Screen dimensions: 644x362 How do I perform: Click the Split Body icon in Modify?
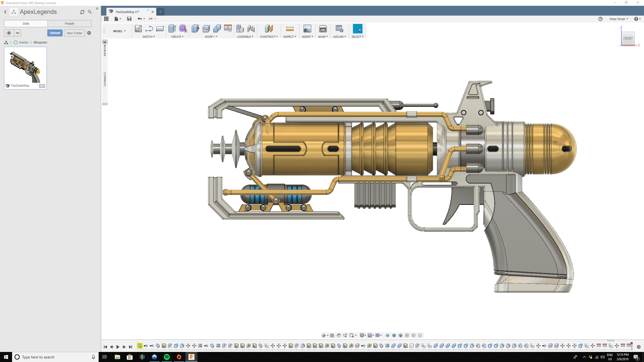[x=206, y=29]
